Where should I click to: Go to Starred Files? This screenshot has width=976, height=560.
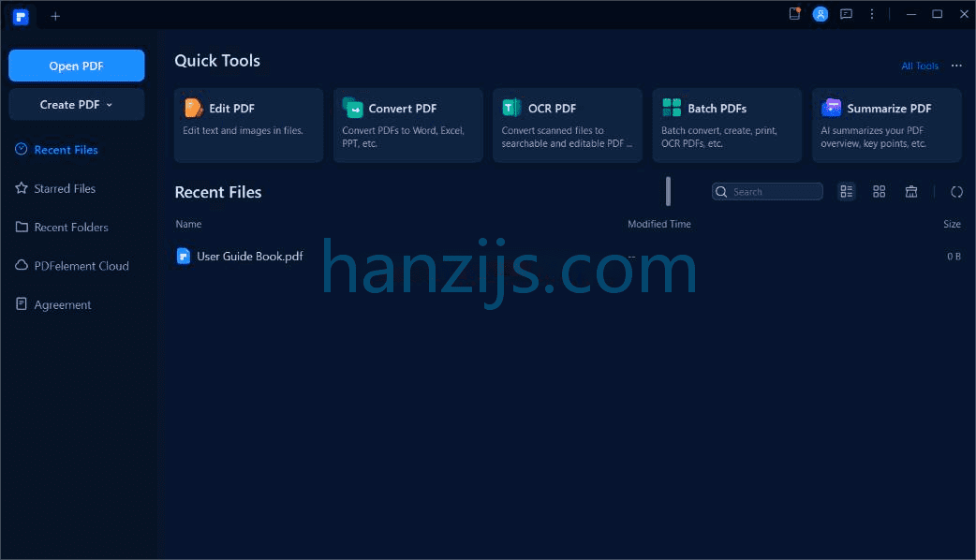(65, 188)
